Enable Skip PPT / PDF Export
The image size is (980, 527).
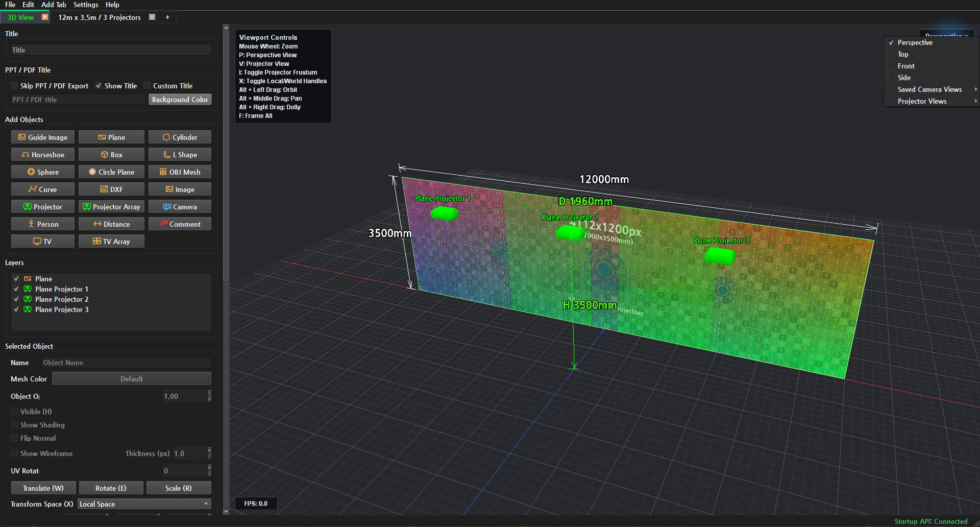pos(14,86)
